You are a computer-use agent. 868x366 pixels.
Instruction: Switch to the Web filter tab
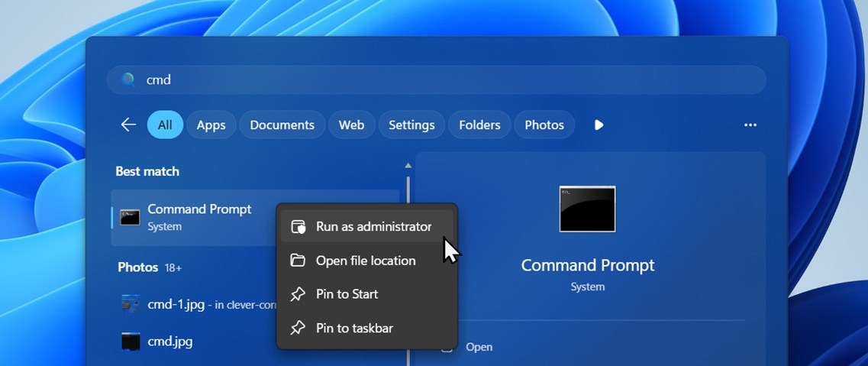click(x=351, y=125)
